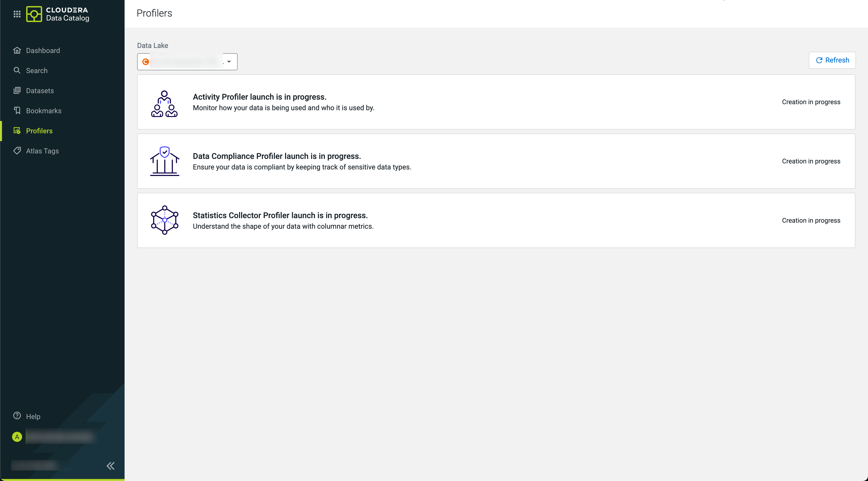Expand the Data Lake dropdown arrow
This screenshot has height=481, width=868.
coord(229,62)
